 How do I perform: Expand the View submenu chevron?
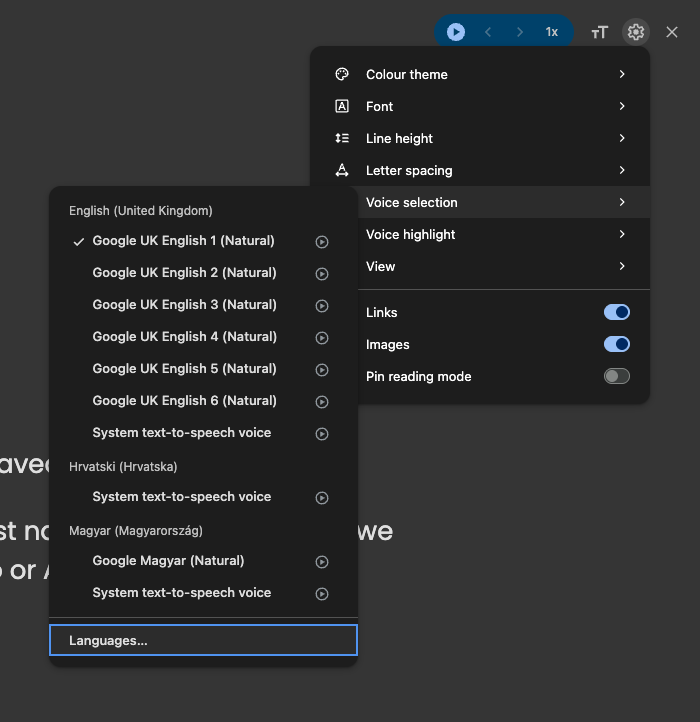pyautogui.click(x=622, y=266)
